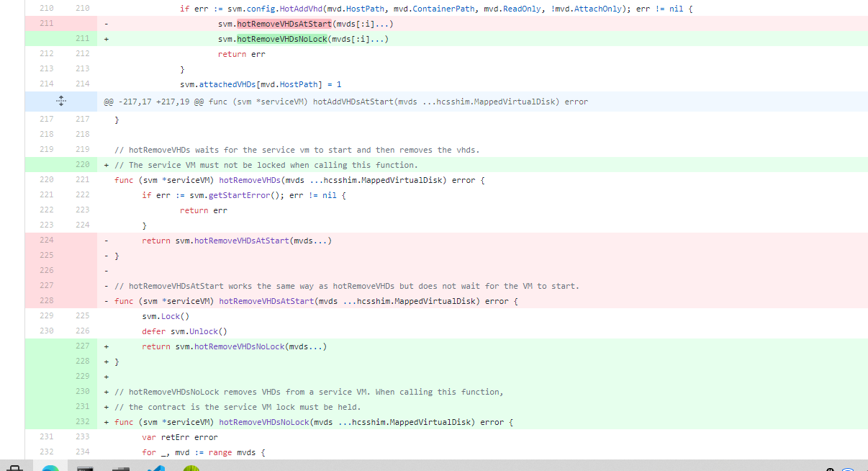Open Microsoft Edge from the taskbar
The height and width of the screenshot is (471, 868).
[x=50, y=468]
